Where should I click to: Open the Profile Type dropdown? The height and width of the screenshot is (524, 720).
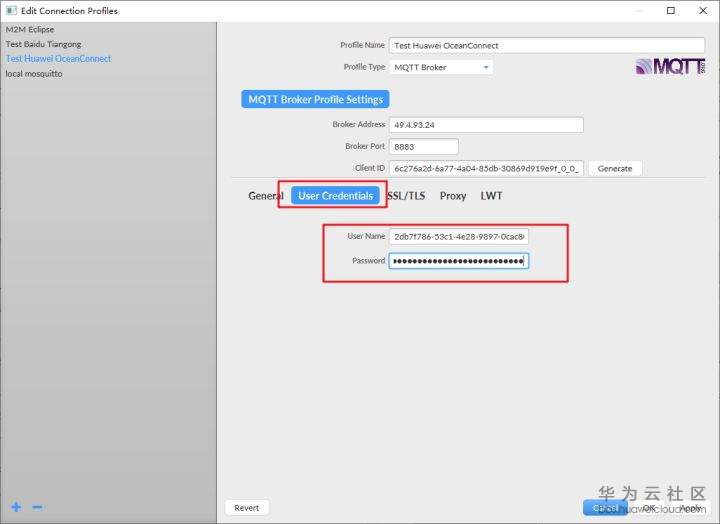coord(441,67)
